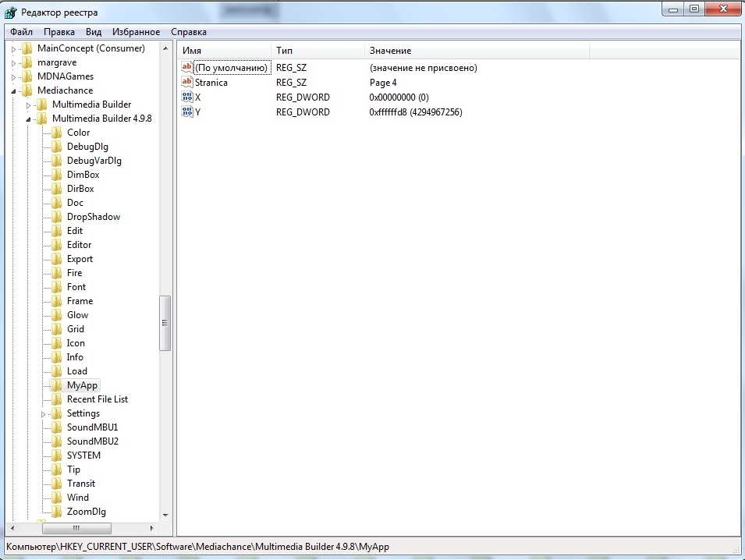This screenshot has width=745, height=560.
Task: Click the Doc folder icon
Action: point(56,202)
